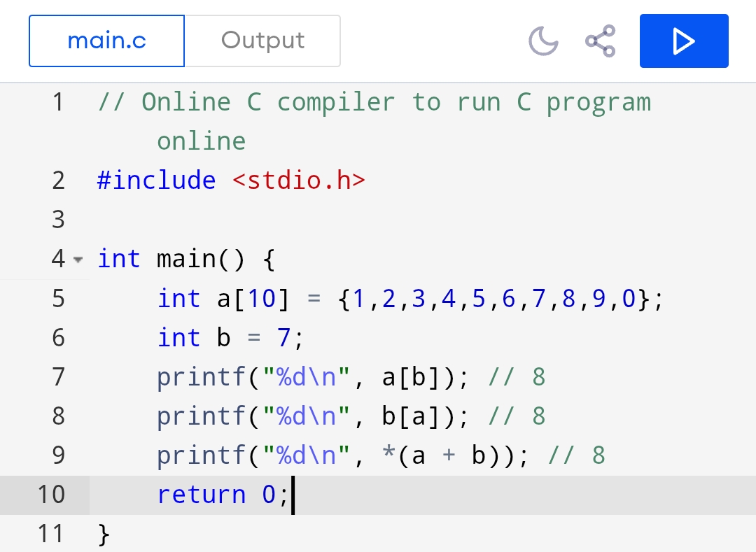The width and height of the screenshot is (756, 552).
Task: Click on 'int b = 7' declaration
Action: [230, 338]
